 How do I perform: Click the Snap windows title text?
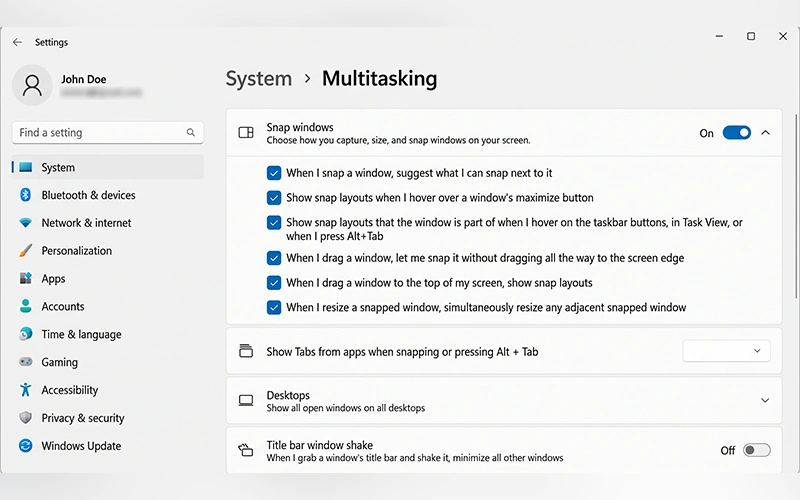(x=300, y=127)
